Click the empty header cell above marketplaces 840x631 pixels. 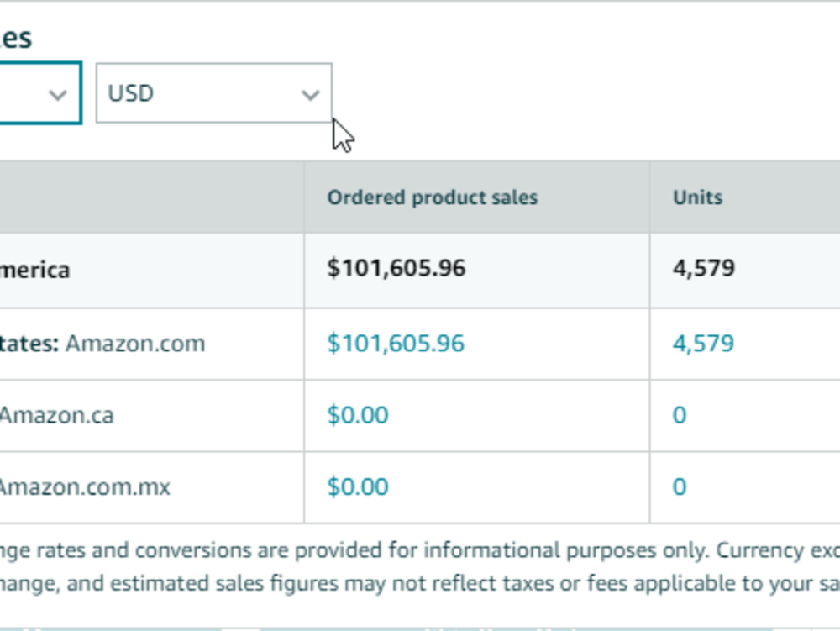click(x=151, y=197)
